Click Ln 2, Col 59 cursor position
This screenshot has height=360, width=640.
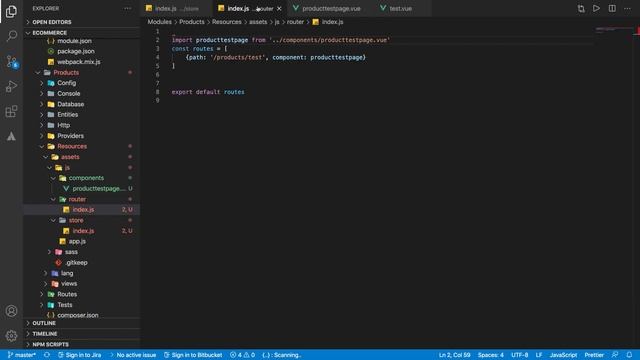(x=454, y=355)
